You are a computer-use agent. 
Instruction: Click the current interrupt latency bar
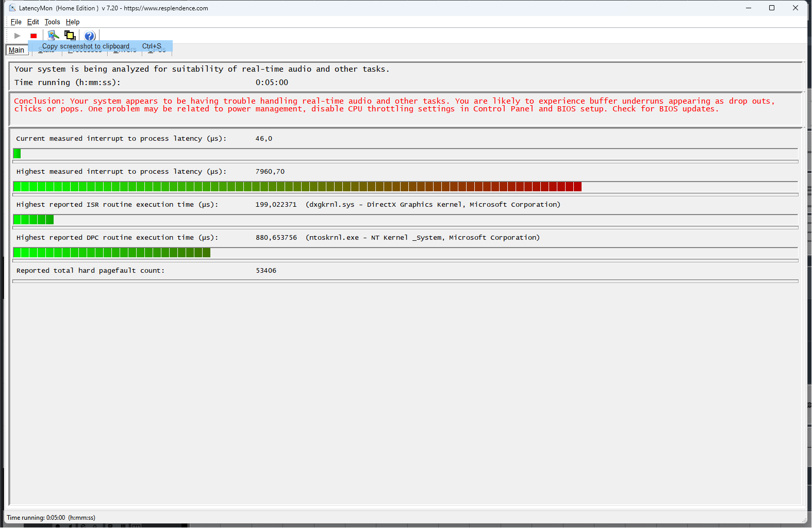18,154
